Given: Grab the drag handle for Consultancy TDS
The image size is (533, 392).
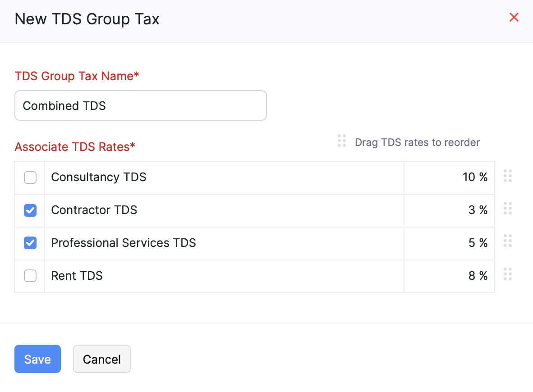Looking at the screenshot, I should [507, 176].
